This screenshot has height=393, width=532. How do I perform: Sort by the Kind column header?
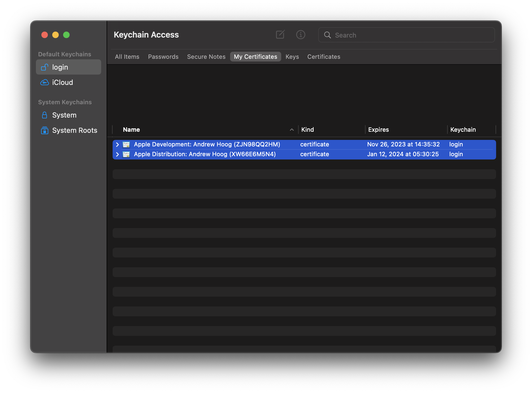coord(308,130)
